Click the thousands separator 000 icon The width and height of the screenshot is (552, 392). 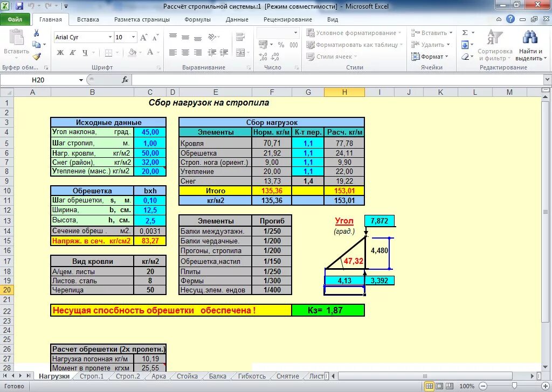pyautogui.click(x=294, y=45)
